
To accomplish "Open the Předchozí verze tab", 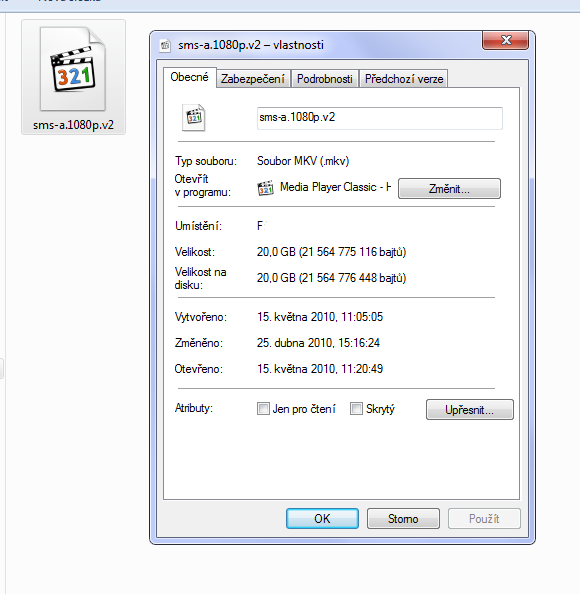I will (x=404, y=79).
